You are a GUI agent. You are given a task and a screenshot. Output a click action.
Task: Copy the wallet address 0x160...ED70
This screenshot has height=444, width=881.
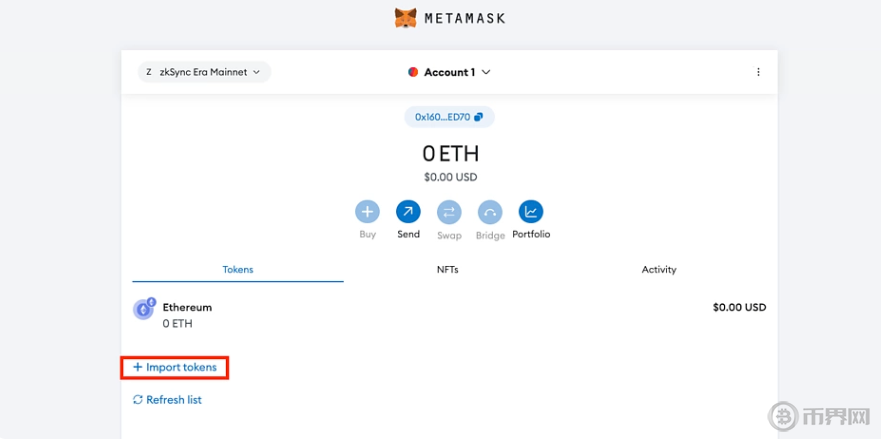pos(449,117)
